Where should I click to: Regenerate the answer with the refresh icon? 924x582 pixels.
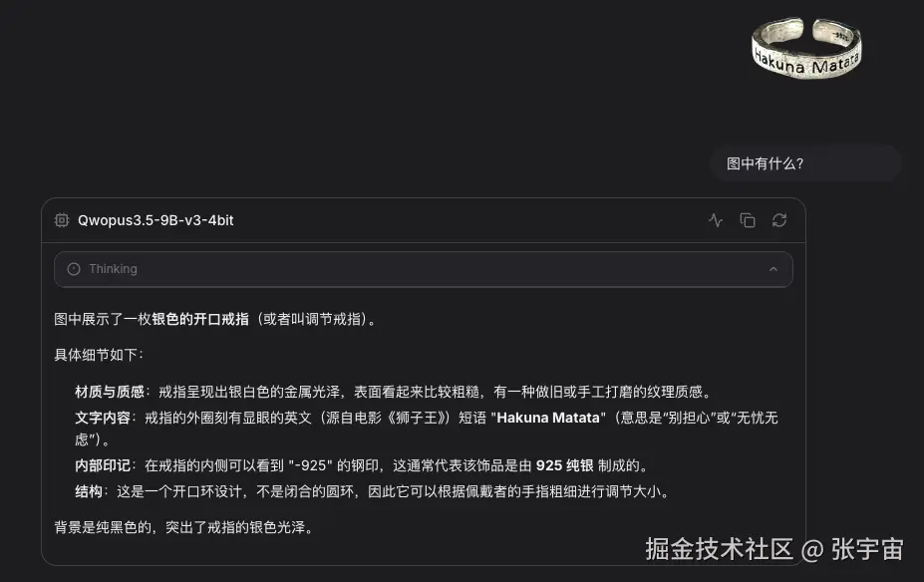779,220
